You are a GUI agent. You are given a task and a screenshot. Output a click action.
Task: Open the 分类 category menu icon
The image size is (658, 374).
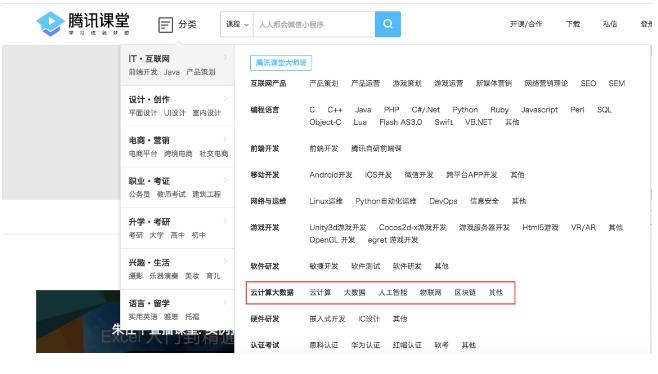(165, 25)
